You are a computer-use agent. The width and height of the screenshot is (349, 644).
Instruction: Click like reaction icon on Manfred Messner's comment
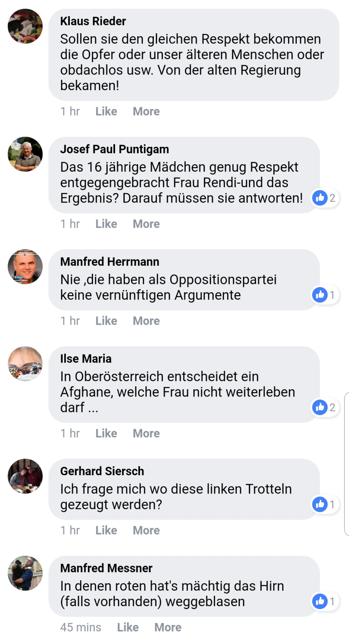(x=320, y=601)
